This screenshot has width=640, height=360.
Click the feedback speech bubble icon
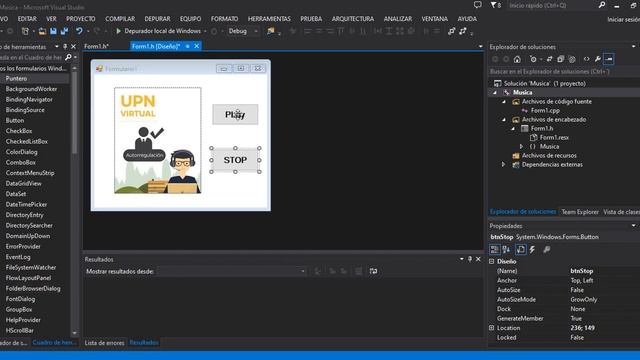(x=478, y=5)
